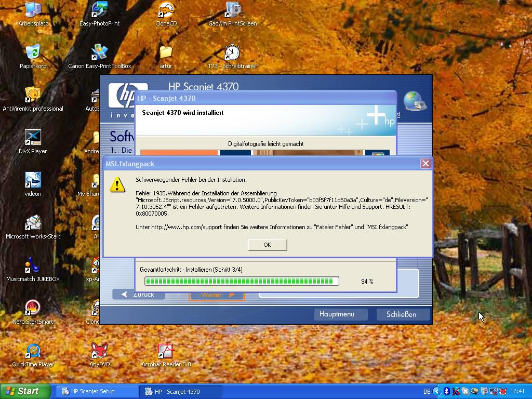Select the Gadwin PrintScreen desktop icon
532x399 pixels.
coord(232,14)
